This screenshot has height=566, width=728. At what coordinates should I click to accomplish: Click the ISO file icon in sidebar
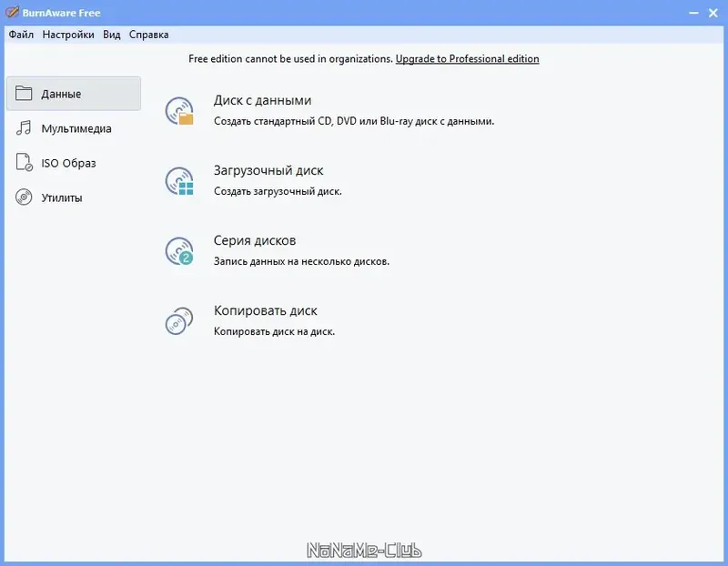pos(25,163)
